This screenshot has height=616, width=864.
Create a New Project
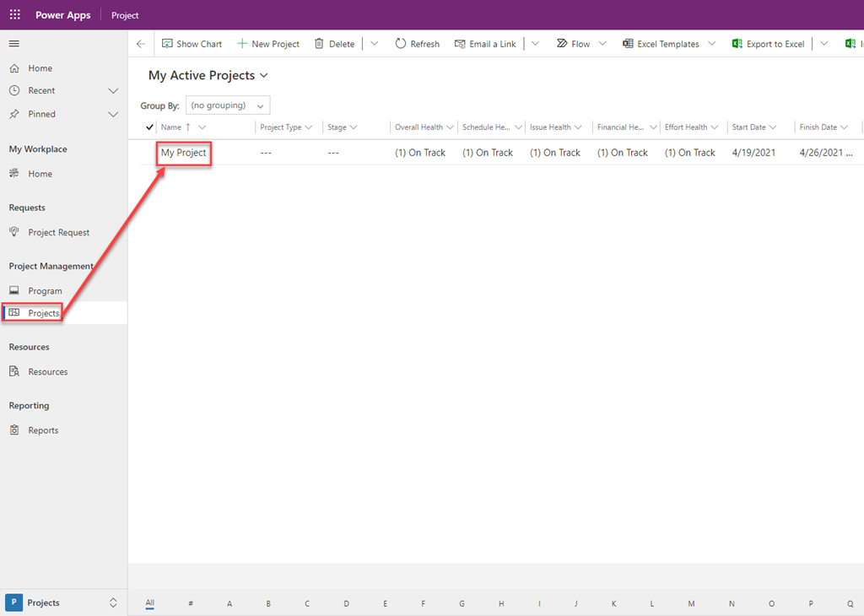pos(267,44)
